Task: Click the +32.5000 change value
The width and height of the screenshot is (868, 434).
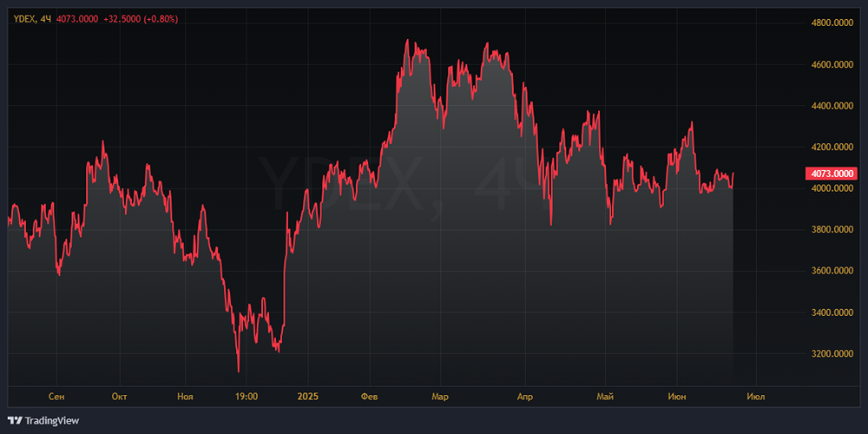Action: point(122,19)
